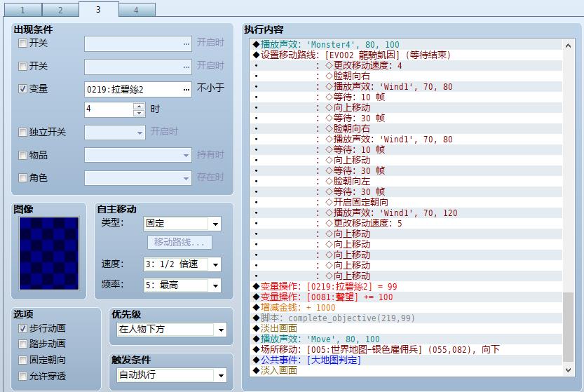This screenshot has height=392, width=584.
Task: Open the 物品 item dropdown
Action: click(186, 156)
